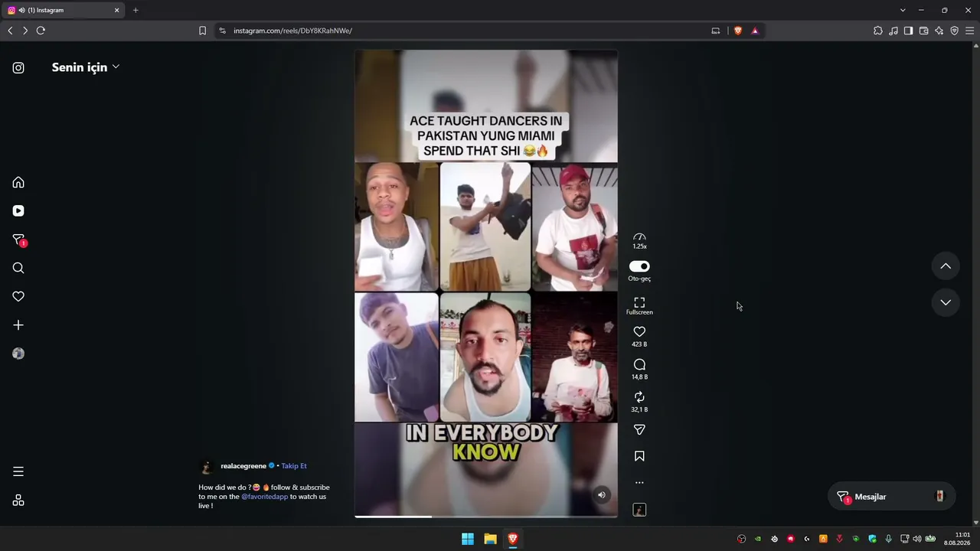This screenshot has height=551, width=980.
Task: Open Brave VPN shield icon
Action: (x=954, y=31)
